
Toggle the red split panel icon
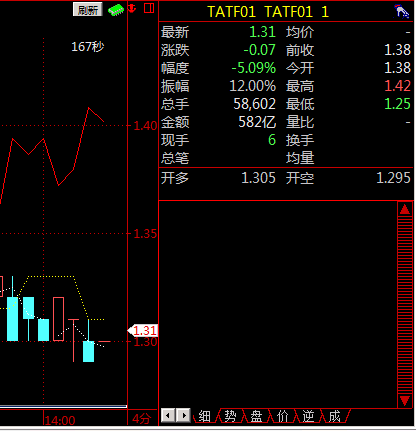click(x=149, y=8)
